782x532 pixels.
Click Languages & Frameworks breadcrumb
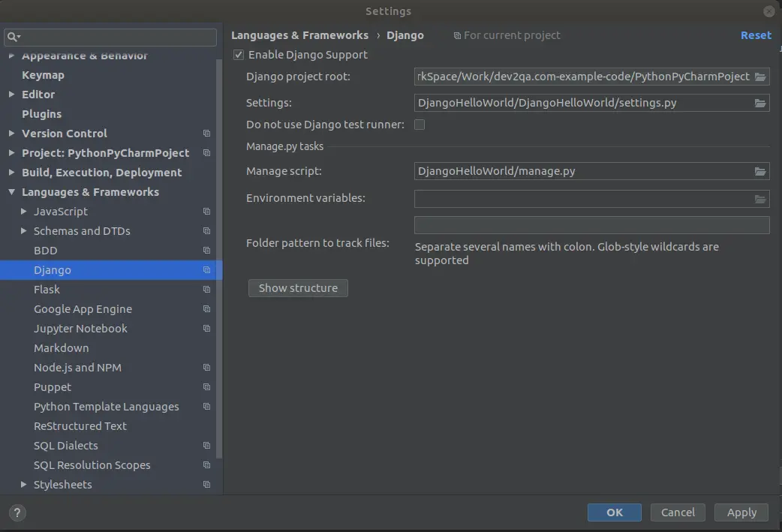pos(299,35)
